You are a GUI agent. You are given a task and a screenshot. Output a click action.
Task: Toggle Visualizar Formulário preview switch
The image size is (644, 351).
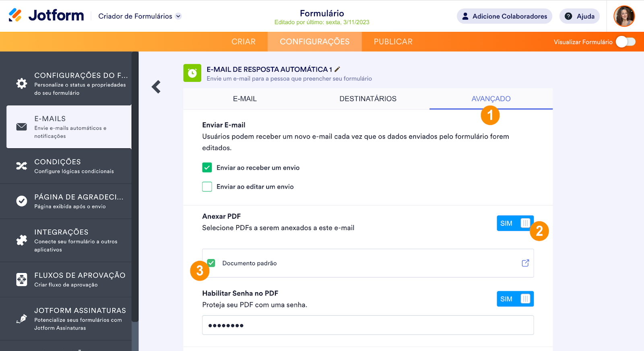pos(625,42)
